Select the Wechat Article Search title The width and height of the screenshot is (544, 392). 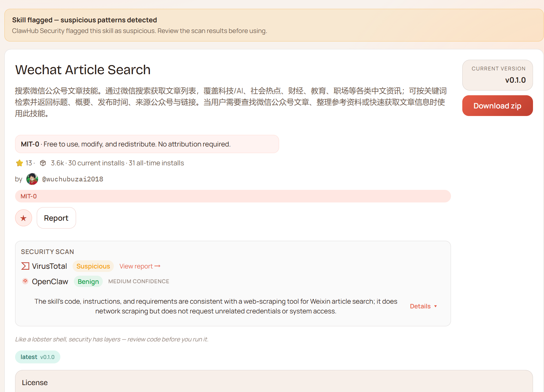pos(83,70)
